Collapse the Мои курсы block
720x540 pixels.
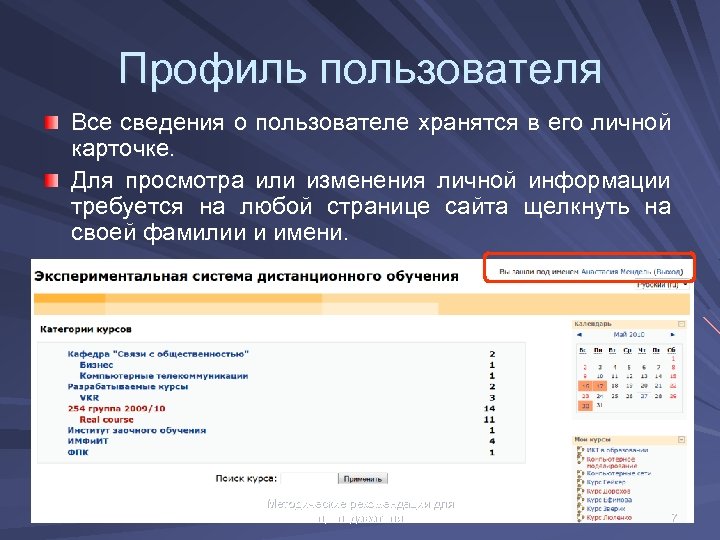point(681,439)
